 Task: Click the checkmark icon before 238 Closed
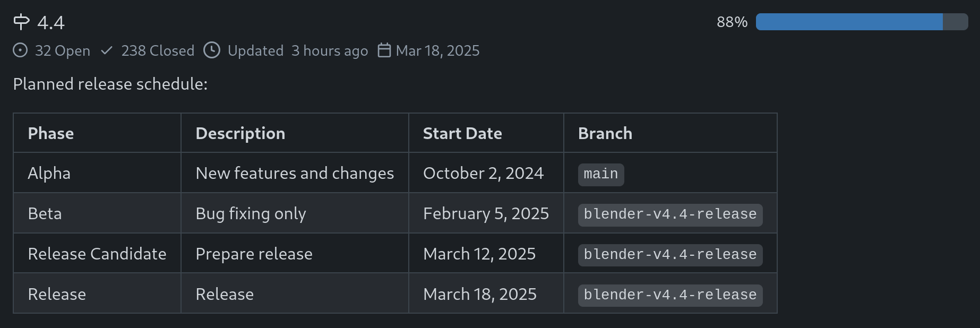(107, 50)
